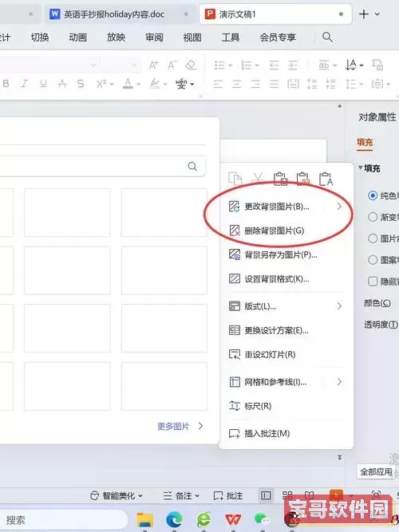
Task: Click the distributed alignment icon
Action: point(293,84)
